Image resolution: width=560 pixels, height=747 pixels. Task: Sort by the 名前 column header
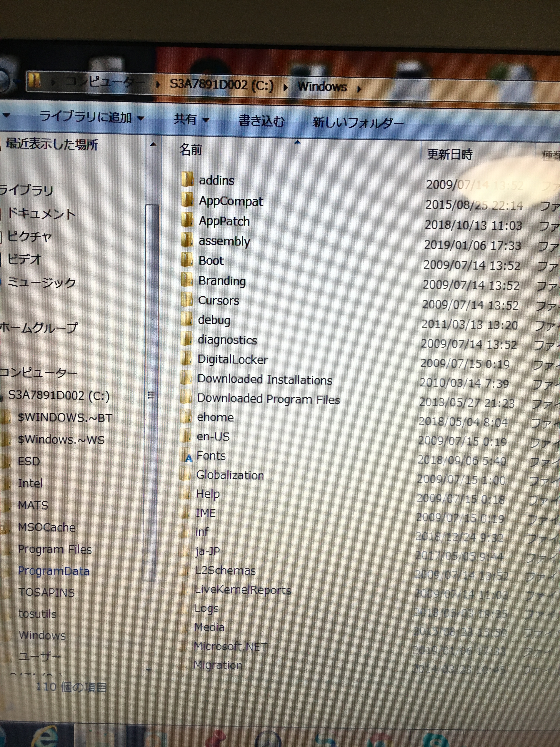click(191, 149)
